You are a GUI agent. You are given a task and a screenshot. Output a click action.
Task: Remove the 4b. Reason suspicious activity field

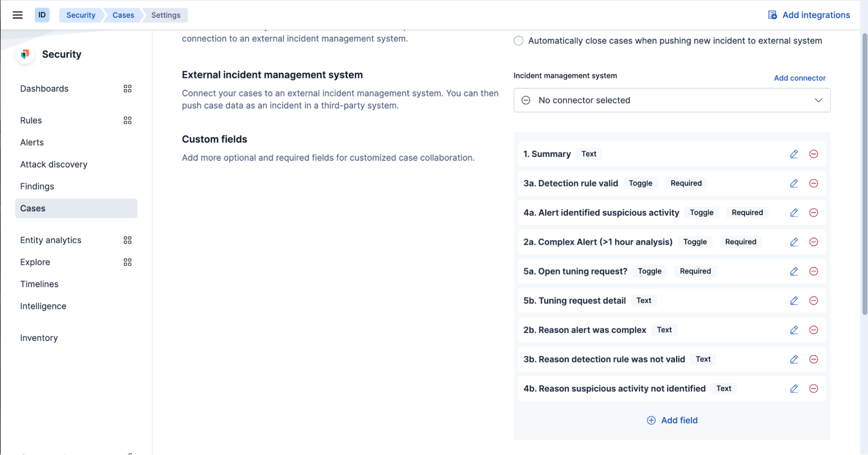[813, 389]
